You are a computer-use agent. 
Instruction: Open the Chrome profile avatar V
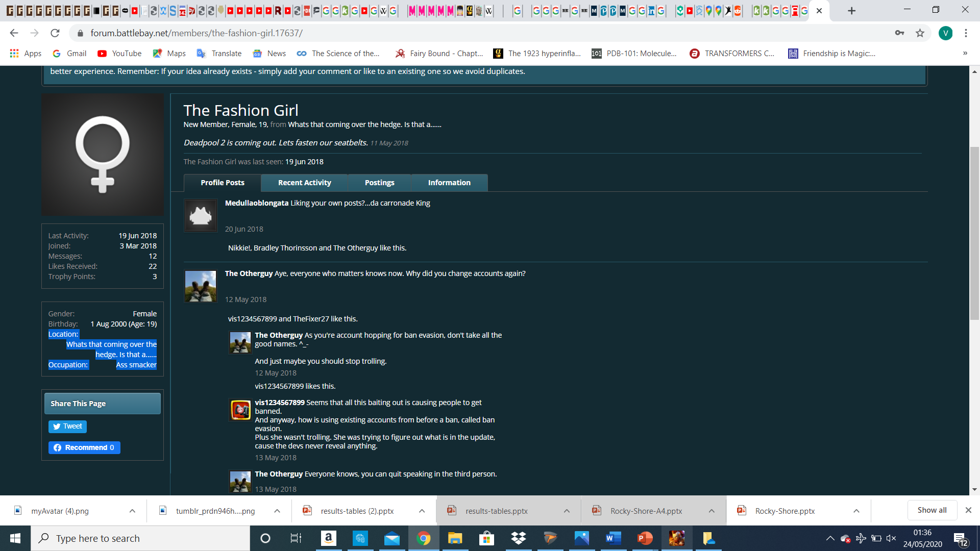(945, 33)
